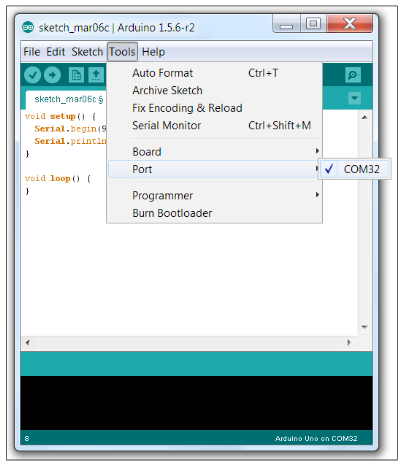Expand the Port submenu
Screen dimensions: 407x466
(x=214, y=169)
